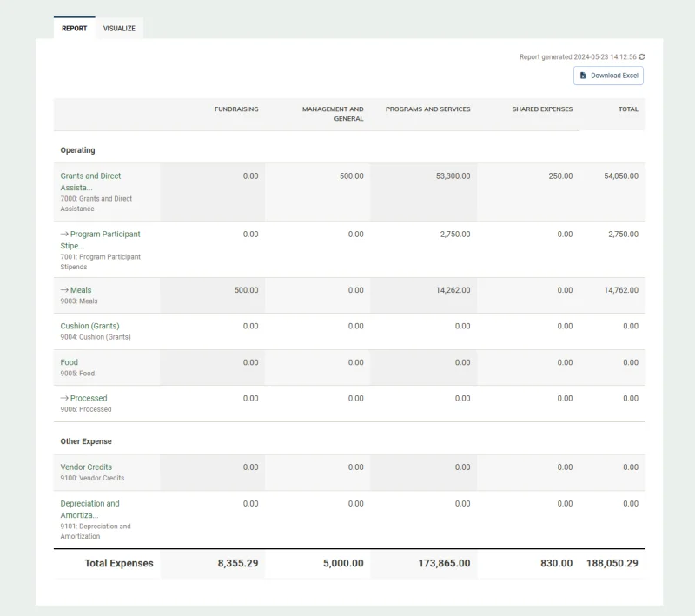Select the 188,050.29 grand total
The height and width of the screenshot is (616, 695).
point(612,563)
